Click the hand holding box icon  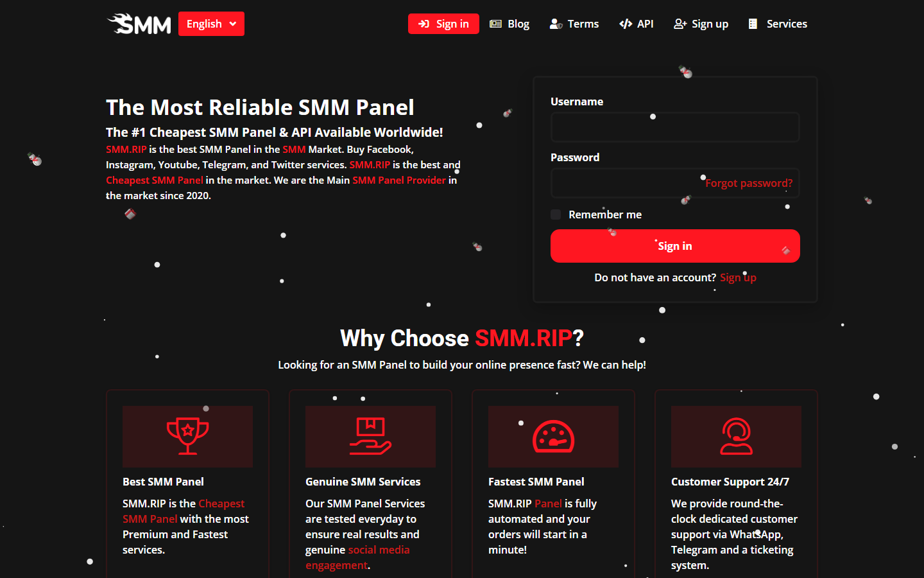click(x=370, y=436)
